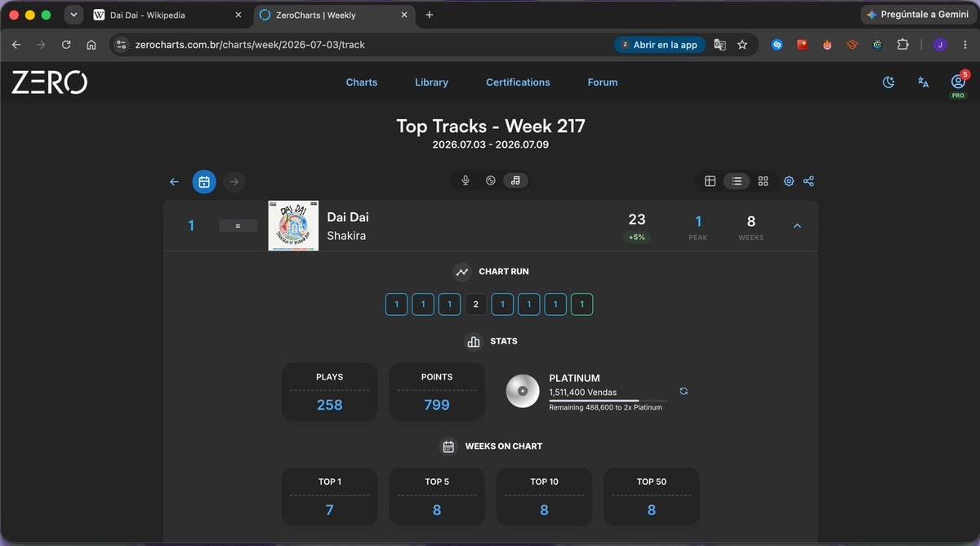Click the +5% change badge

tap(637, 237)
